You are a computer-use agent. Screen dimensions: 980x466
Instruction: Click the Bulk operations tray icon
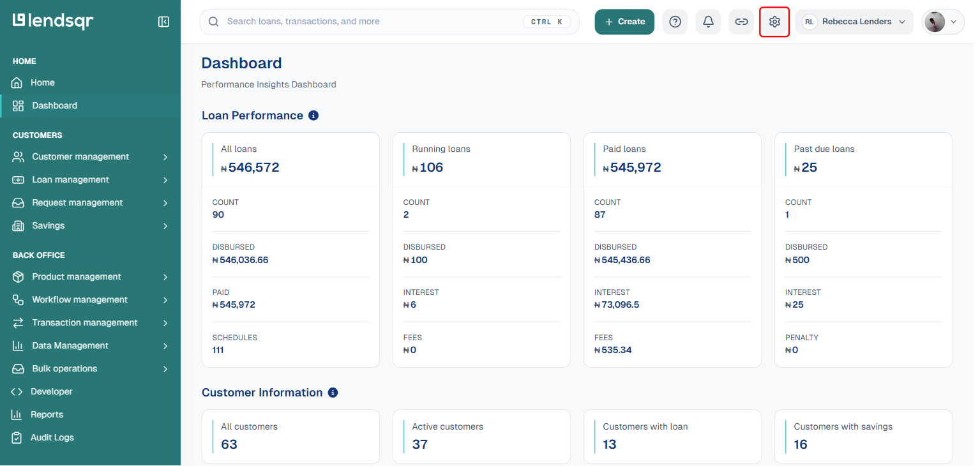pyautogui.click(x=18, y=369)
